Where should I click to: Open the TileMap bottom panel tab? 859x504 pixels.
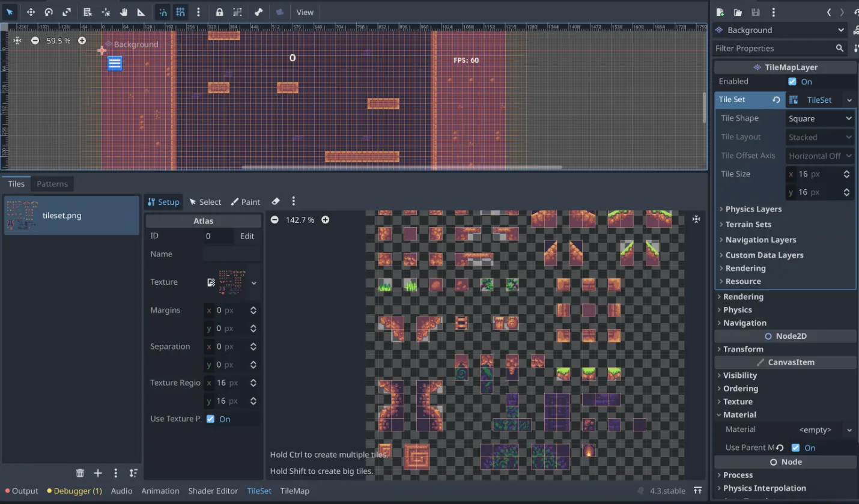pyautogui.click(x=294, y=491)
